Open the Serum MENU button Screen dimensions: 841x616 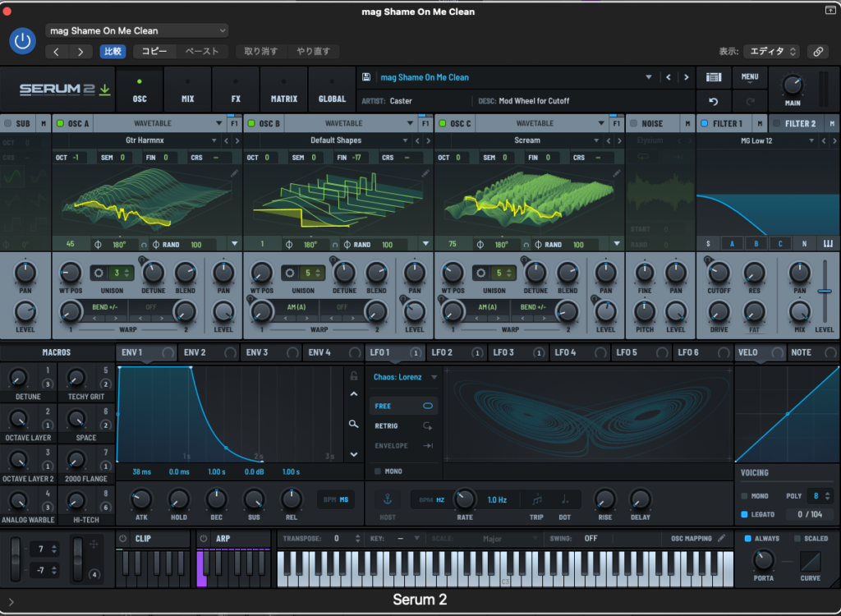tap(749, 77)
